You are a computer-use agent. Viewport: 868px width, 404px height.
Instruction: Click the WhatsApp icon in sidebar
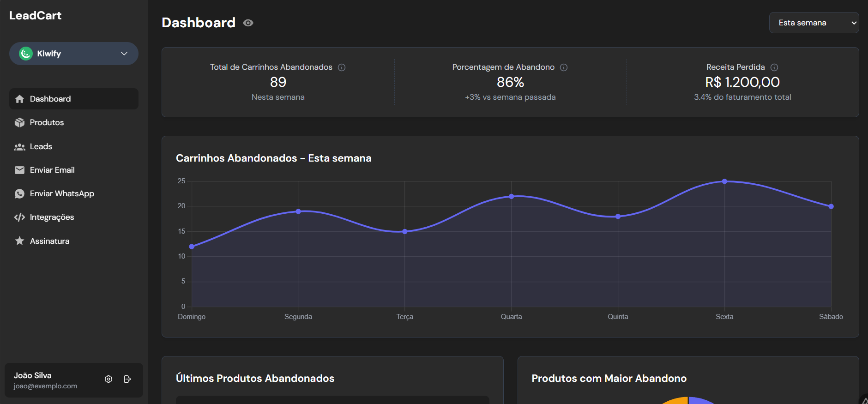tap(19, 193)
